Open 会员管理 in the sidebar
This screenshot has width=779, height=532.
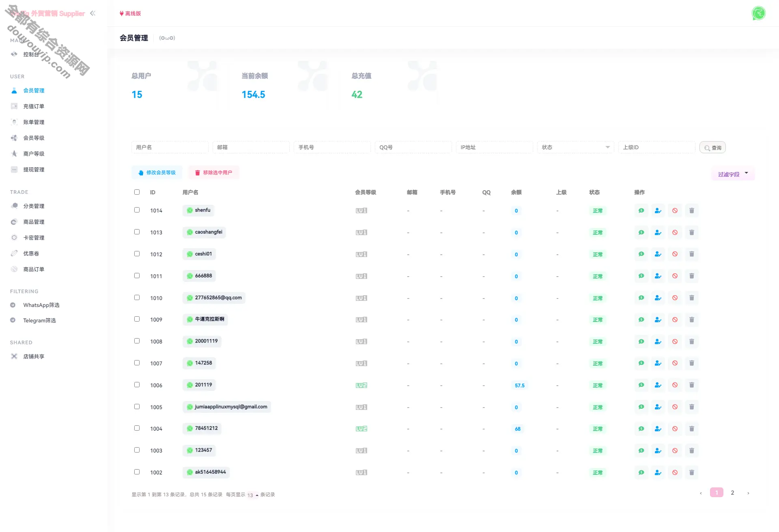click(x=34, y=90)
